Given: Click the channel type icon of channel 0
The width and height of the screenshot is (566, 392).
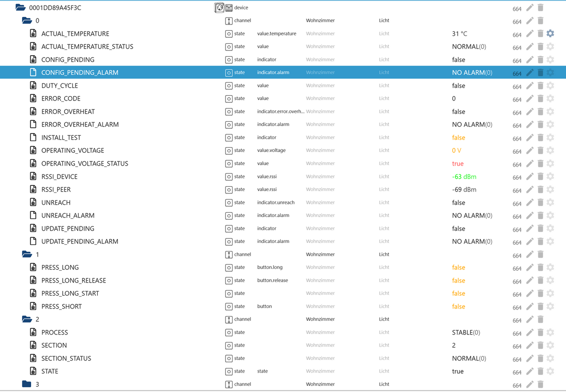Looking at the screenshot, I should [229, 21].
